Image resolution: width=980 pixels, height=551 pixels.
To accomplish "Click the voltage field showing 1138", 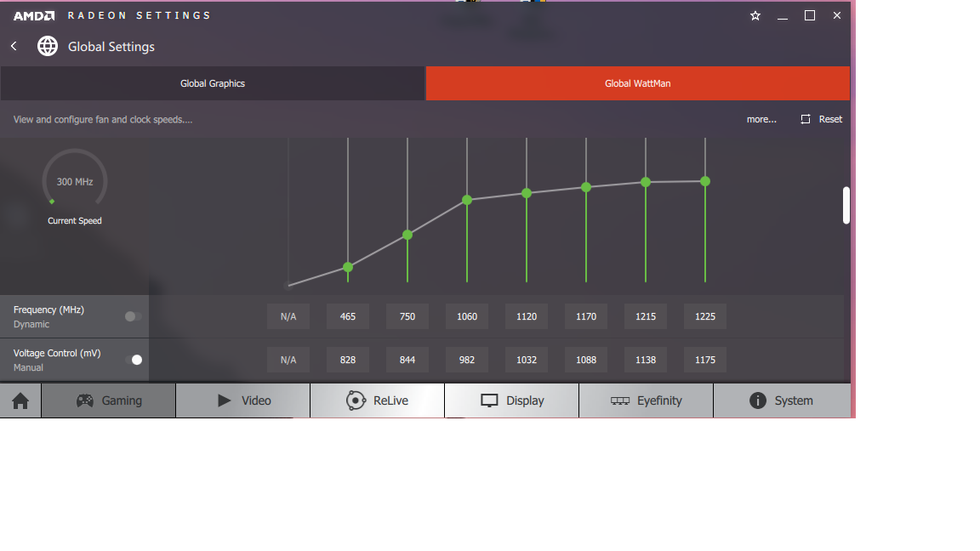I will pyautogui.click(x=646, y=360).
